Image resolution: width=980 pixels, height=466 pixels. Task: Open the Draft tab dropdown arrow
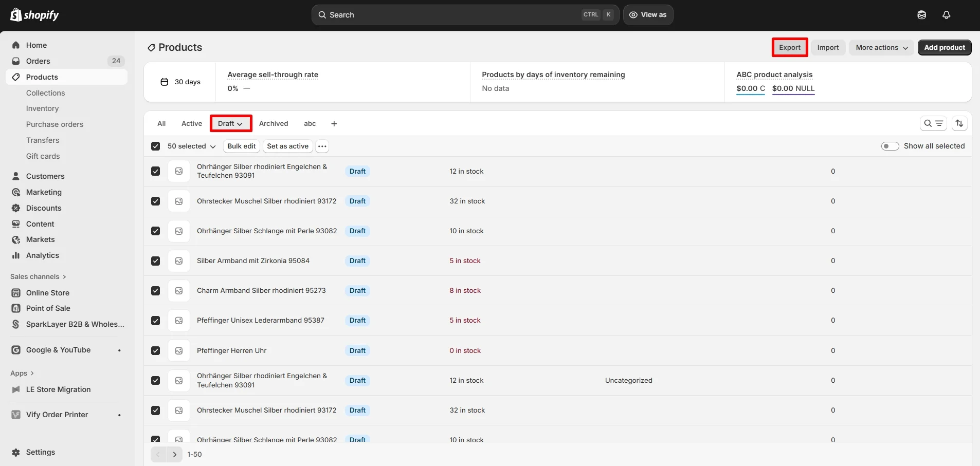click(x=239, y=123)
